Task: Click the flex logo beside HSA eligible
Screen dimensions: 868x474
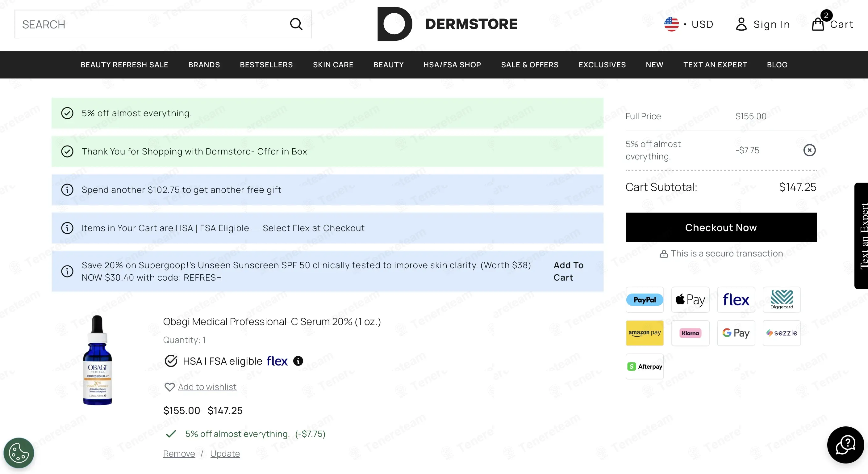Action: point(277,361)
